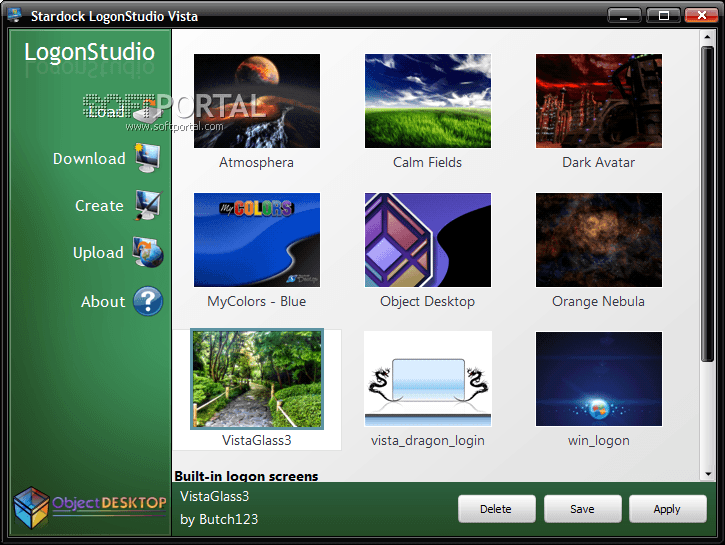Screen dimensions: 725x545
Task: Click the Atmosphera caption text
Action: click(x=256, y=163)
